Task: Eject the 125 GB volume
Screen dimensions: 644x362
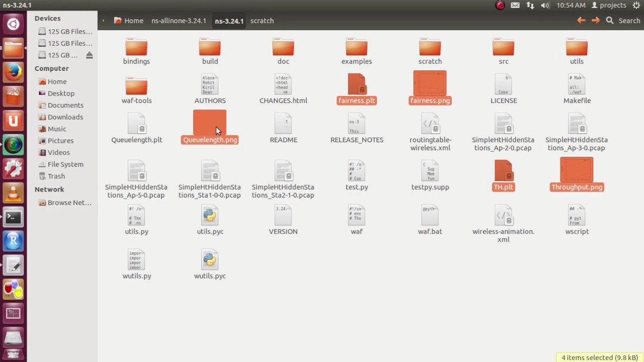Action: tap(90, 55)
